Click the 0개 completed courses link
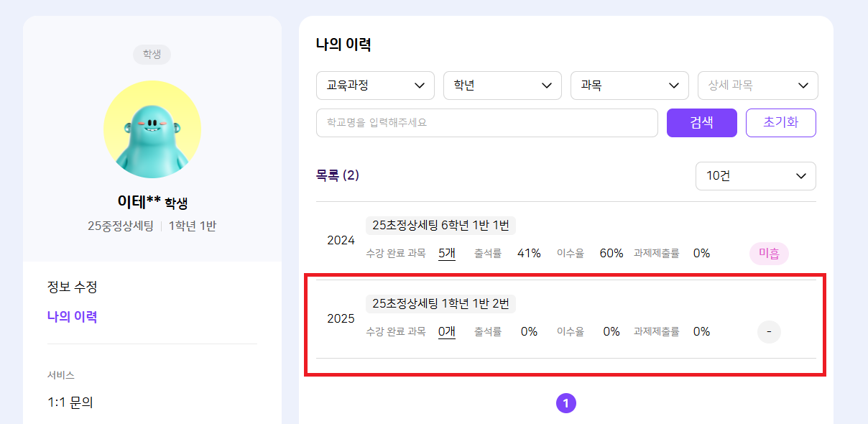Viewport: 868px width, 424px height. [446, 331]
